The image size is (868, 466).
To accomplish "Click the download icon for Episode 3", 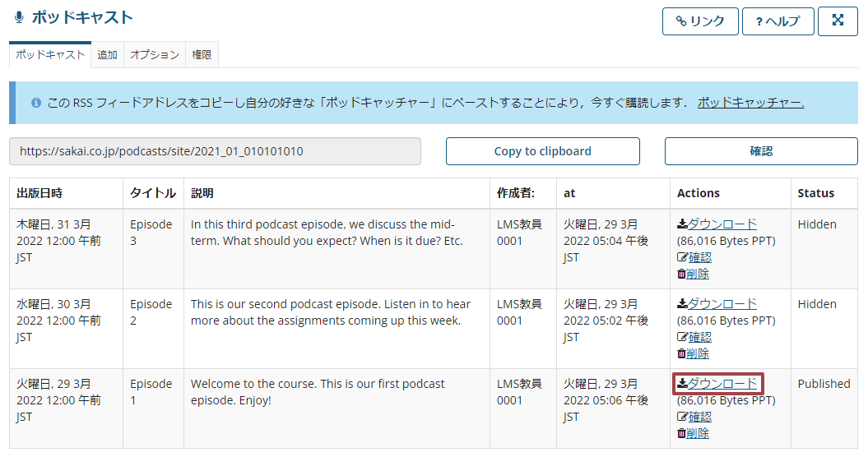I will click(x=682, y=224).
